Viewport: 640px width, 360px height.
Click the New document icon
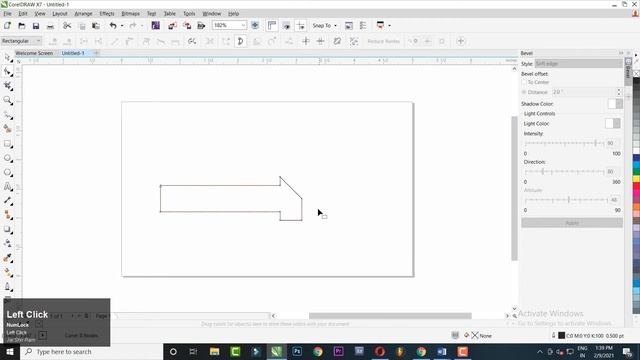(7, 26)
